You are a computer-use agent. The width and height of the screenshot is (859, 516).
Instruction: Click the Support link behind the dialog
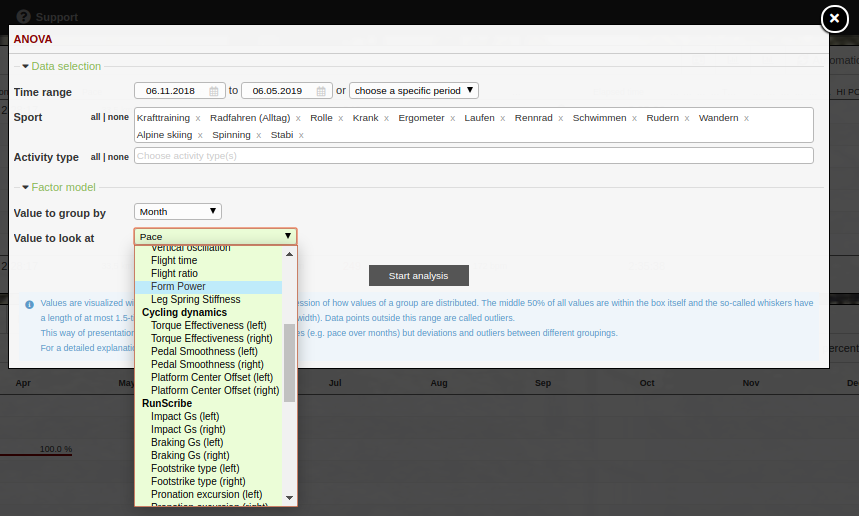click(x=56, y=17)
